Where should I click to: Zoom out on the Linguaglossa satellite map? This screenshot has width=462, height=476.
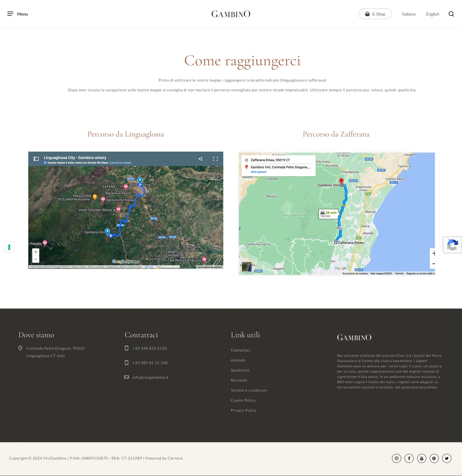(x=36, y=259)
